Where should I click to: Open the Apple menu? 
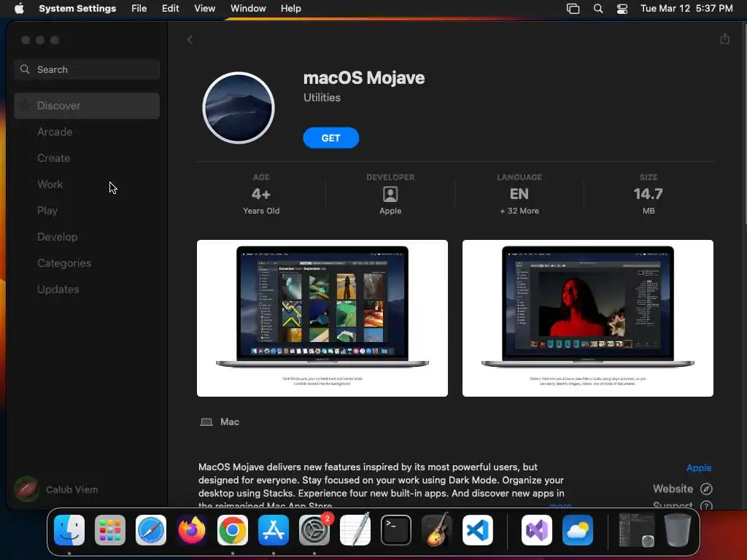[x=19, y=9]
